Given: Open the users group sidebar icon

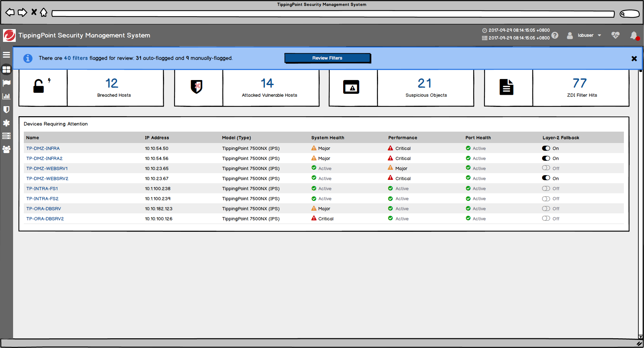Looking at the screenshot, I should (6, 149).
